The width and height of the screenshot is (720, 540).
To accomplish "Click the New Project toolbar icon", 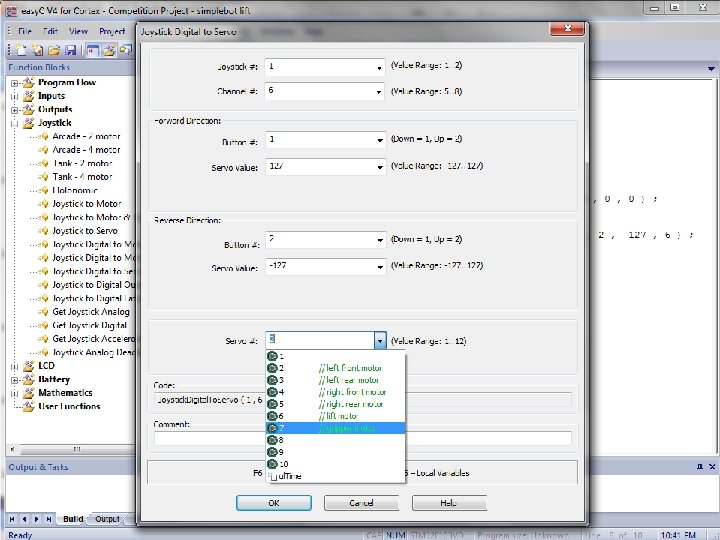I will 38,50.
